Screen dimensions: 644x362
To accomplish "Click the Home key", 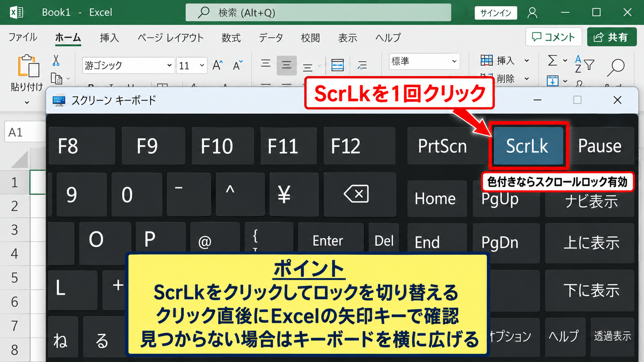I will click(437, 199).
